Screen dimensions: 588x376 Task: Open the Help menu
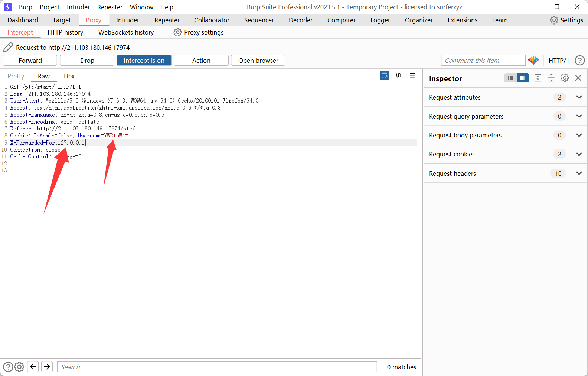[167, 7]
